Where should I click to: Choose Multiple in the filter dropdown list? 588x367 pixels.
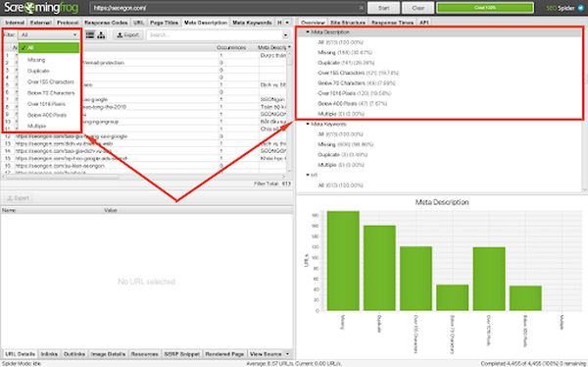pyautogui.click(x=37, y=126)
